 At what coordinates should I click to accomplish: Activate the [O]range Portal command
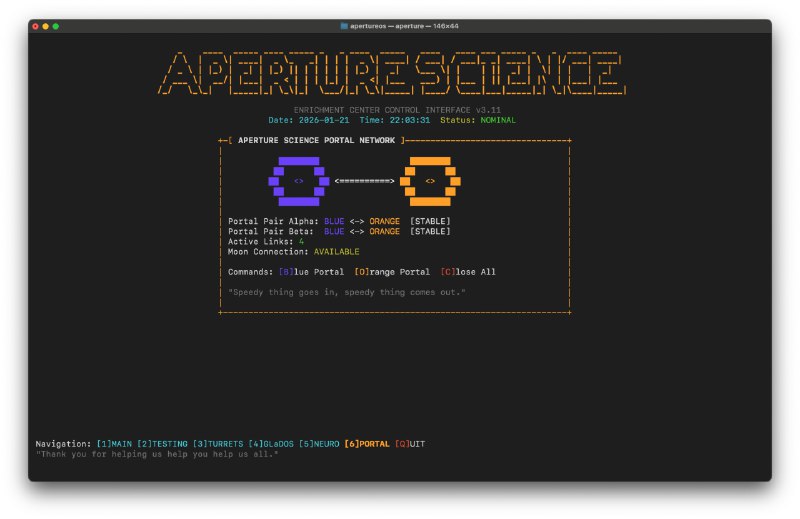point(392,272)
